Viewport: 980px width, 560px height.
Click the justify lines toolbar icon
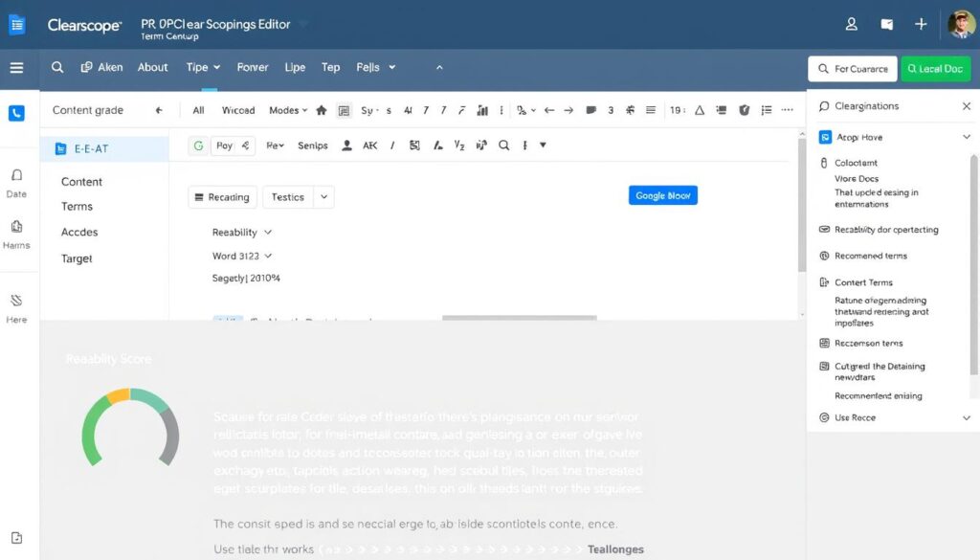point(651,110)
